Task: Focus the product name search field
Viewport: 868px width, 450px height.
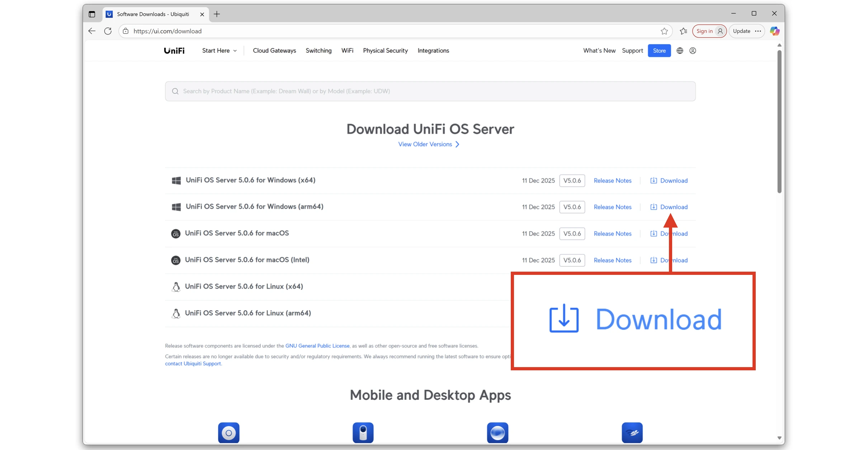Action: (x=430, y=91)
